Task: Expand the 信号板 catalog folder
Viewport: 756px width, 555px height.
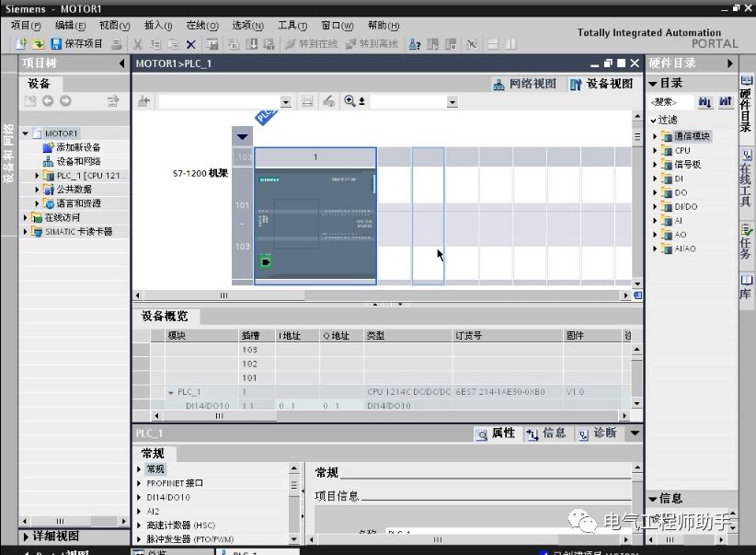Action: click(x=655, y=165)
